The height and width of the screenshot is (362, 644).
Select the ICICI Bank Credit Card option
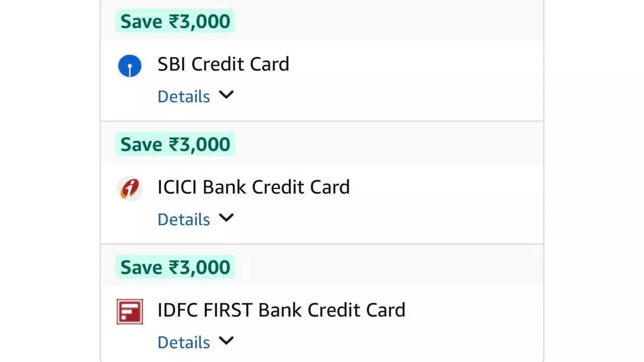click(254, 187)
